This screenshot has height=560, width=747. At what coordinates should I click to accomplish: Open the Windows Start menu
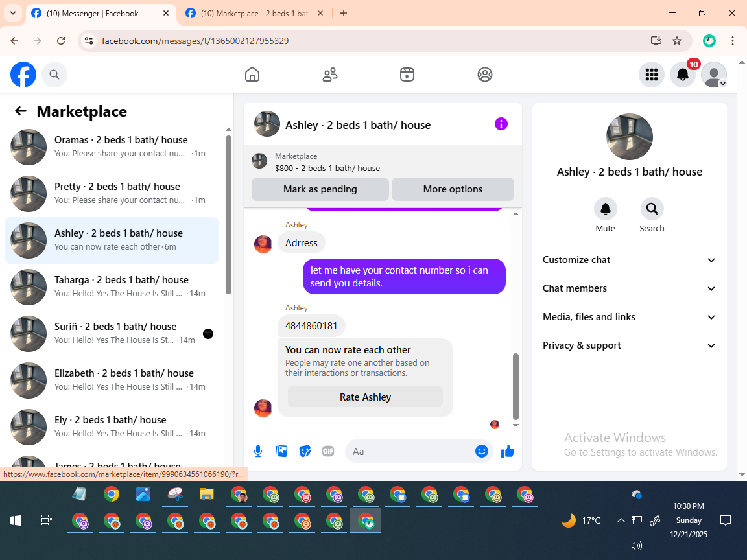point(16,520)
